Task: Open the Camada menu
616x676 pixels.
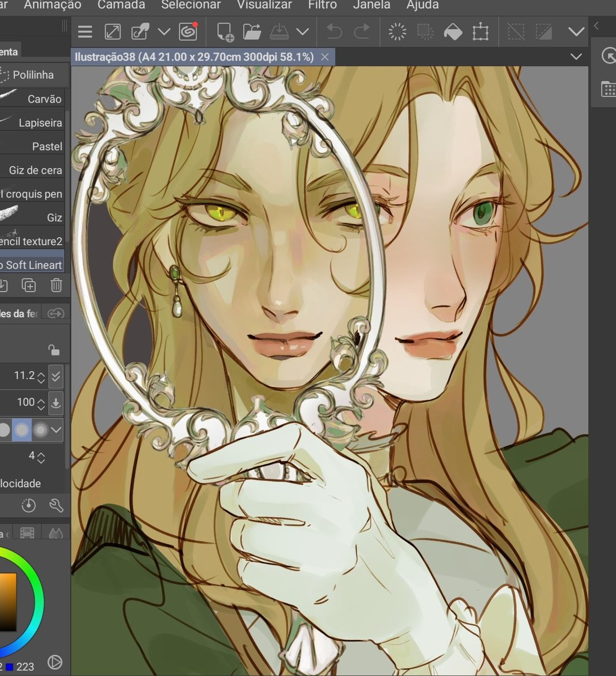Action: [x=121, y=5]
